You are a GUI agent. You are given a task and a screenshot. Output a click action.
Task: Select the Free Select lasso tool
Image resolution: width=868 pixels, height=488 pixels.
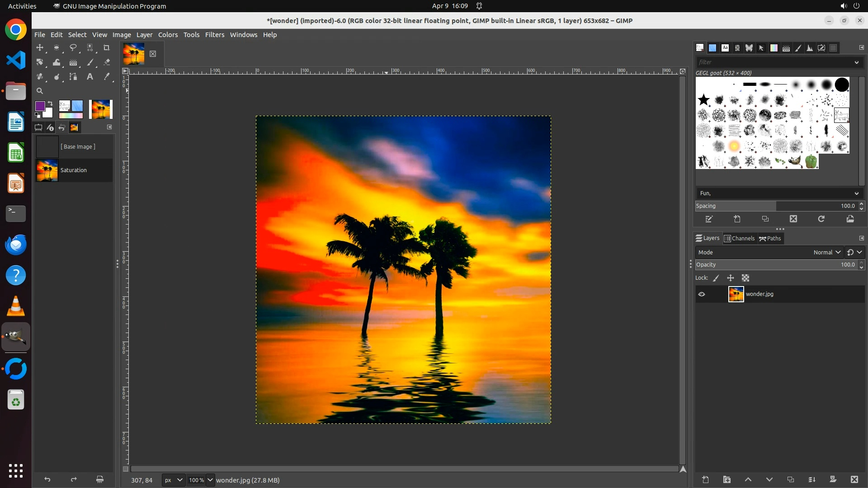pos(73,47)
